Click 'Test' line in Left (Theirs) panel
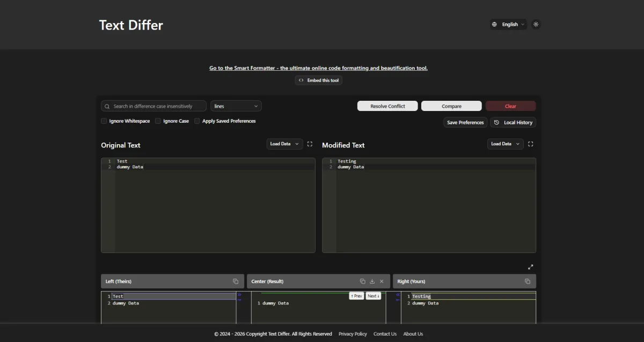This screenshot has height=342, width=644. click(x=118, y=296)
